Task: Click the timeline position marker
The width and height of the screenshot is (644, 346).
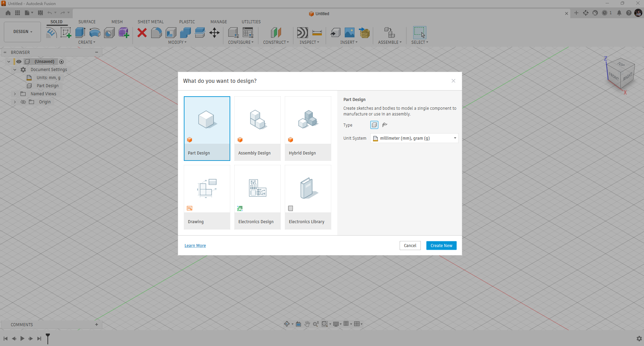Action: (x=48, y=338)
